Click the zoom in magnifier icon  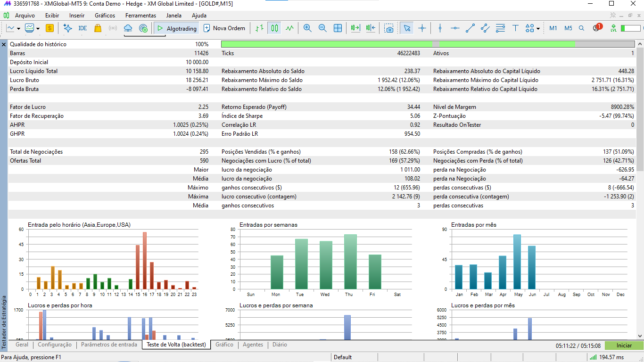pyautogui.click(x=307, y=28)
